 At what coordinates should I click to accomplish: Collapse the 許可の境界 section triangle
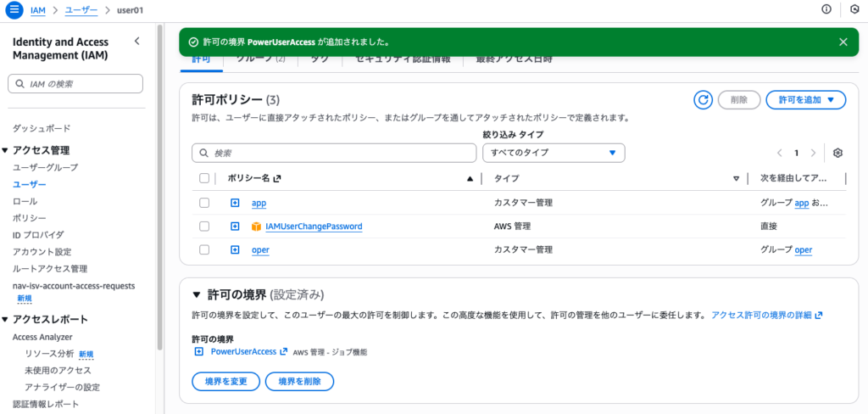pos(196,295)
